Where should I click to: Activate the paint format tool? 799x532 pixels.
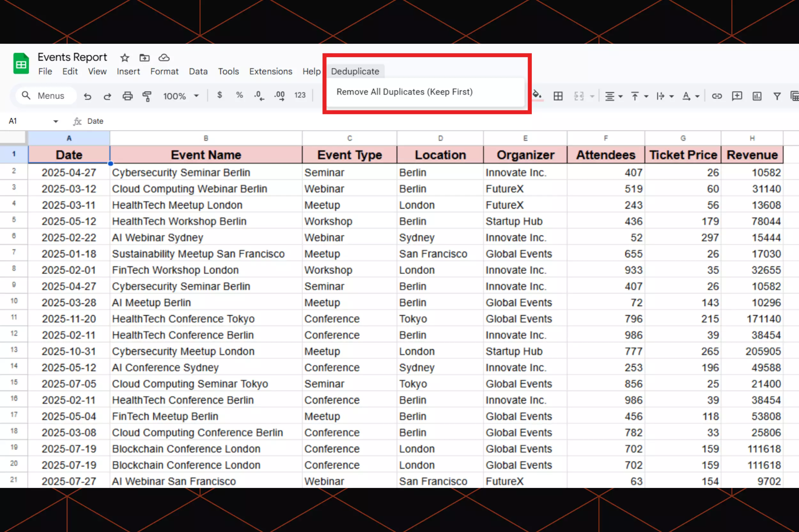tap(147, 96)
